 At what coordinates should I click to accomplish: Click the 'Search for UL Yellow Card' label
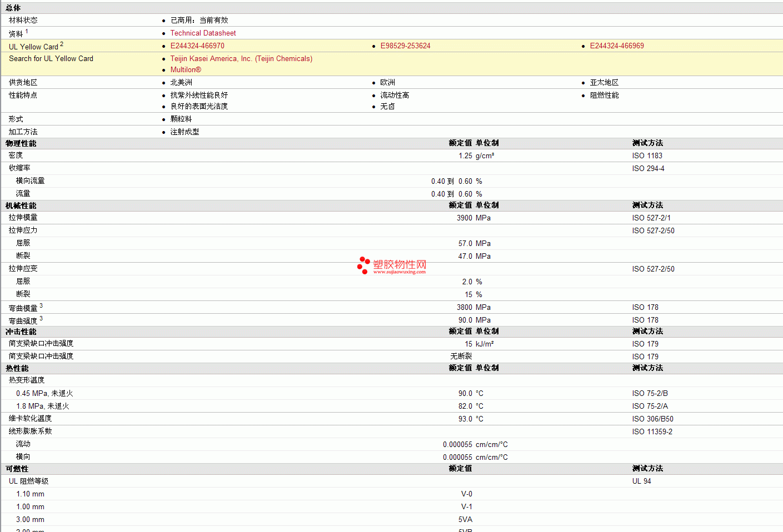(x=51, y=59)
